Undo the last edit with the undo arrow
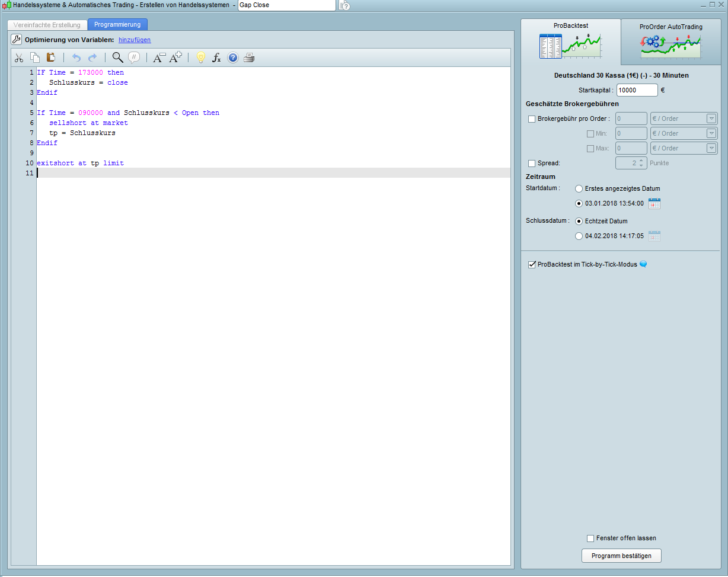728x577 pixels. pyautogui.click(x=76, y=57)
